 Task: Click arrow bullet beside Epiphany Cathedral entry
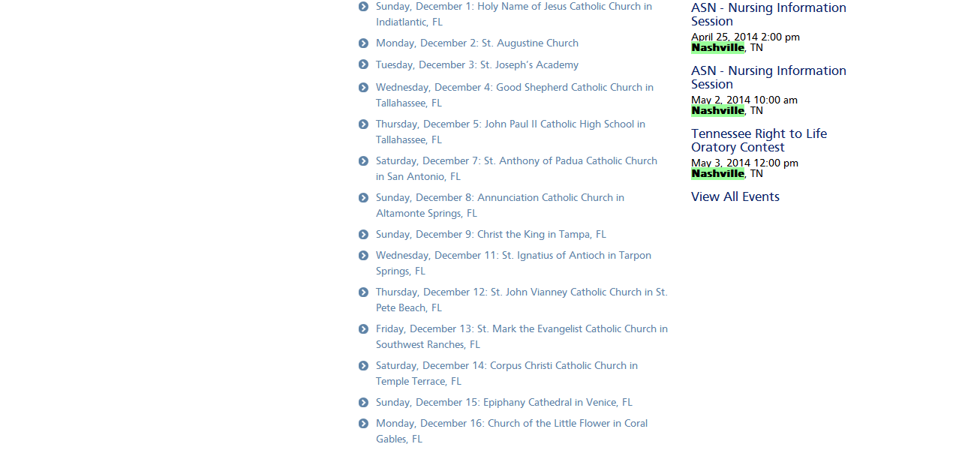pyautogui.click(x=363, y=403)
